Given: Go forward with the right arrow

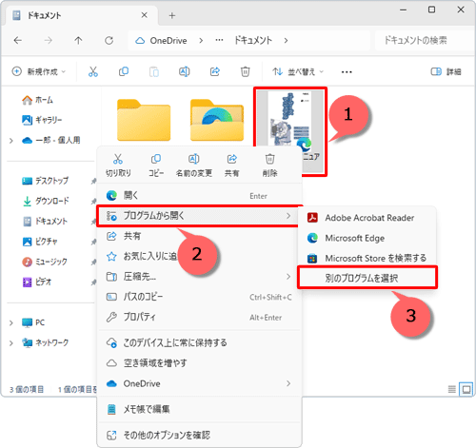Looking at the screenshot, I should coord(49,40).
